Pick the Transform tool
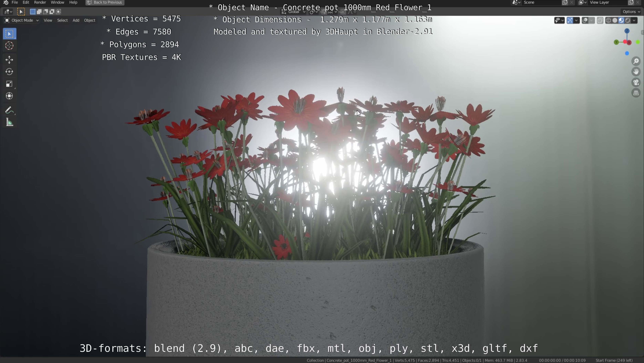The height and width of the screenshot is (363, 644). [9, 96]
